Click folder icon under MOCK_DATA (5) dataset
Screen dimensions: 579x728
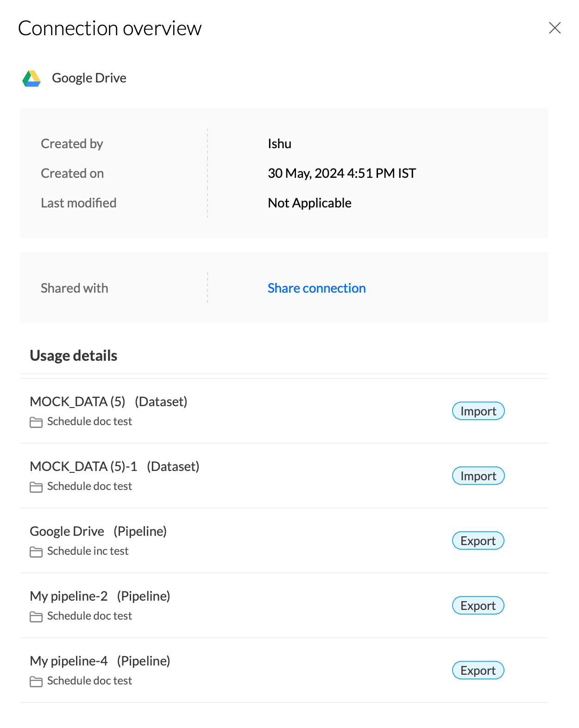pyautogui.click(x=36, y=422)
